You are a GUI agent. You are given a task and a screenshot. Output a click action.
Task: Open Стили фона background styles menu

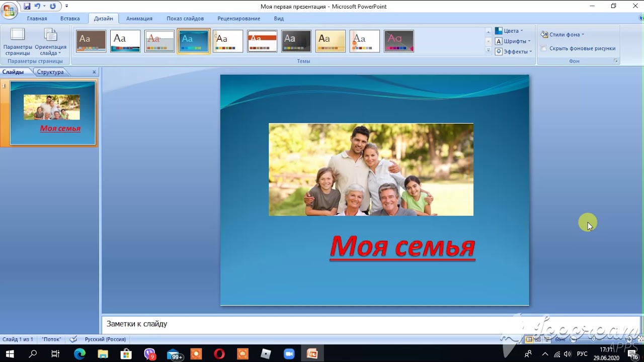(562, 35)
